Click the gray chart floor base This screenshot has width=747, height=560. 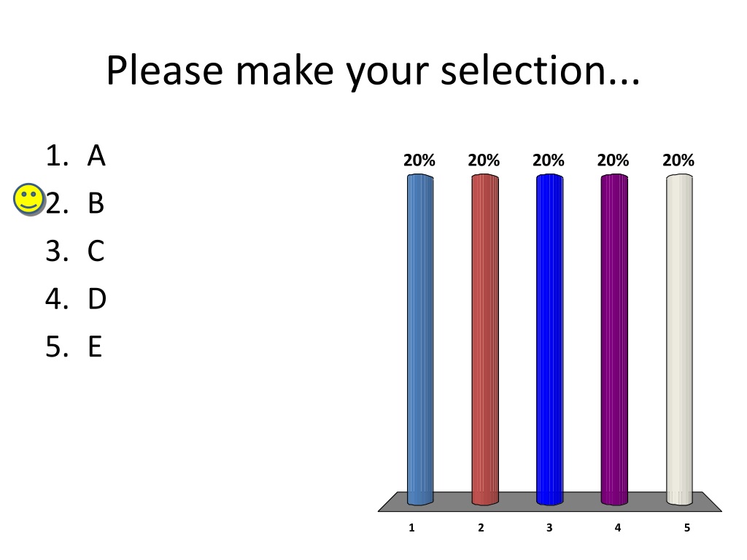550,502
